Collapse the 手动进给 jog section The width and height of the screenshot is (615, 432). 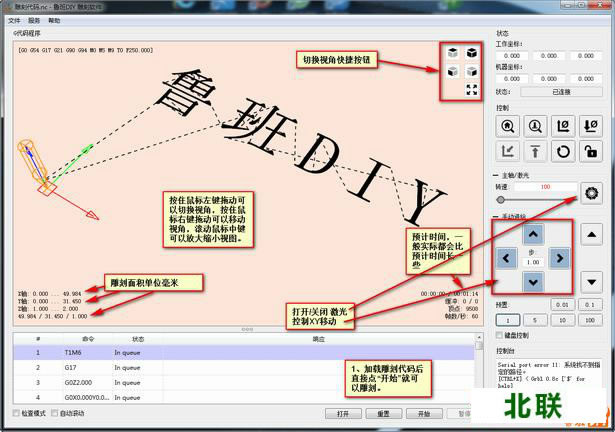pos(499,216)
